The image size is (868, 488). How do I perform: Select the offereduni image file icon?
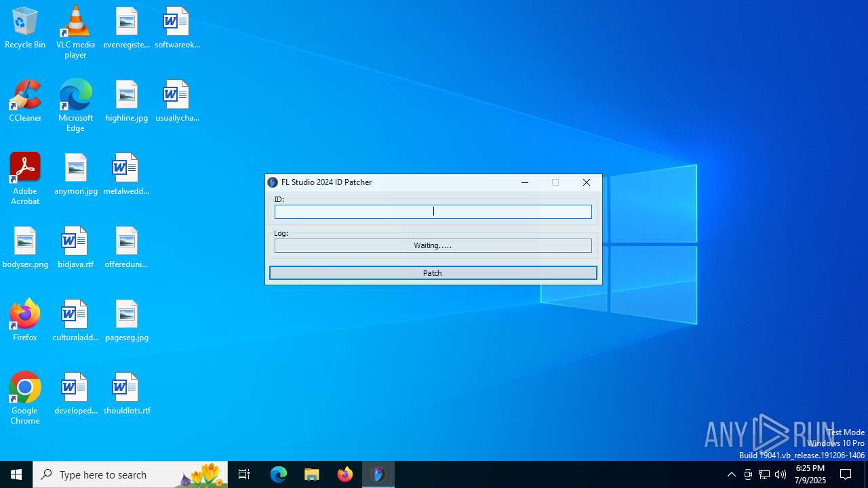click(127, 248)
